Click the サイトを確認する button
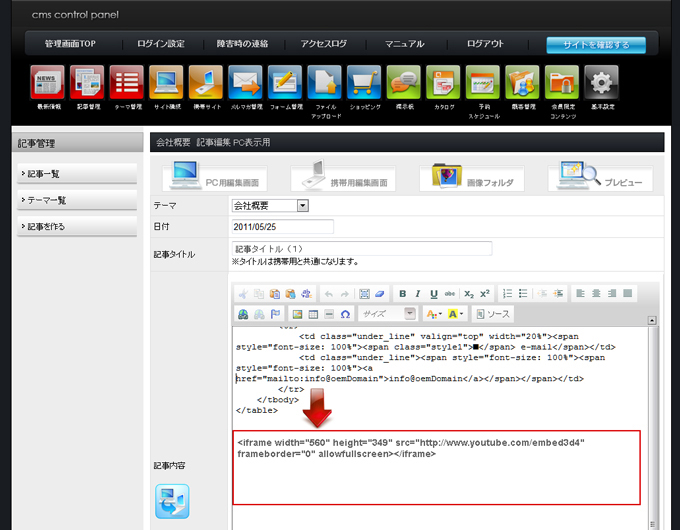The width and height of the screenshot is (680, 530). click(x=595, y=45)
